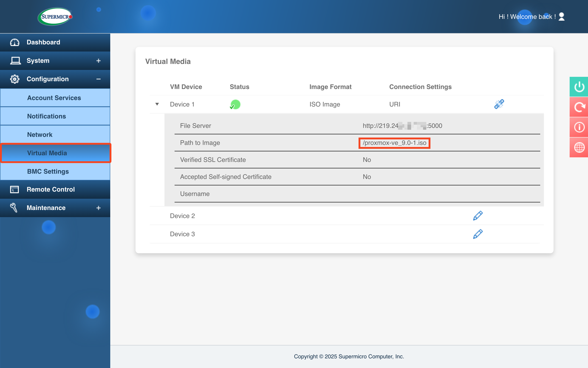This screenshot has width=588, height=368.
Task: Collapse the Configuration menu minus sign
Action: 98,79
